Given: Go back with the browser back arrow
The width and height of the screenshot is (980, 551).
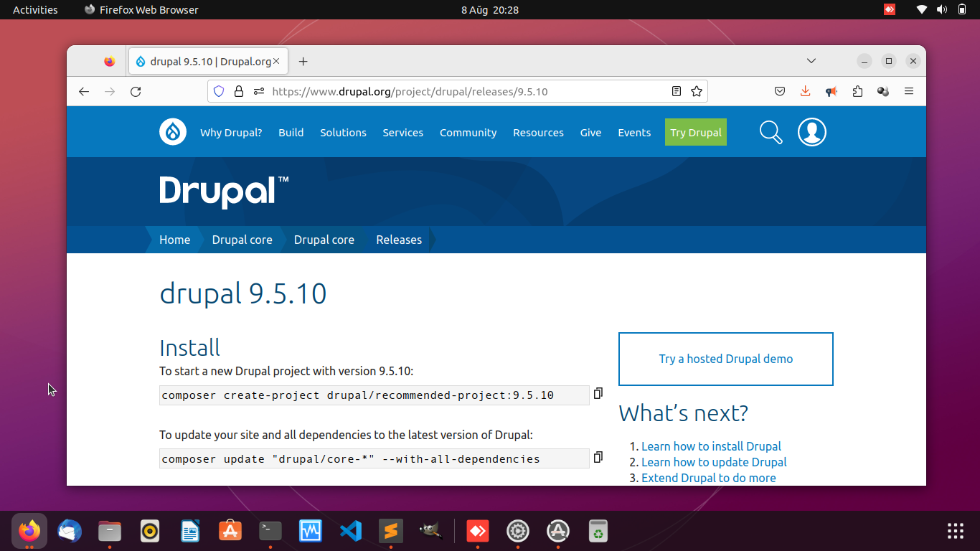Looking at the screenshot, I should point(84,91).
